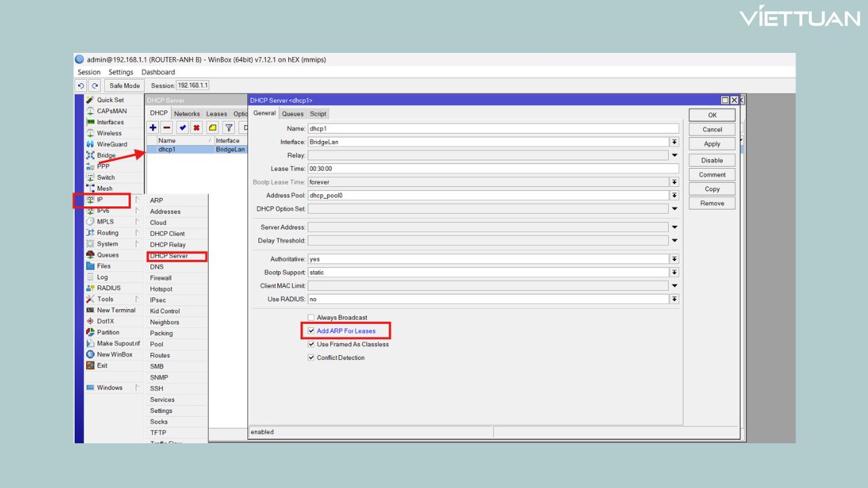Click the remove minus icon in DHCP list

tap(167, 127)
